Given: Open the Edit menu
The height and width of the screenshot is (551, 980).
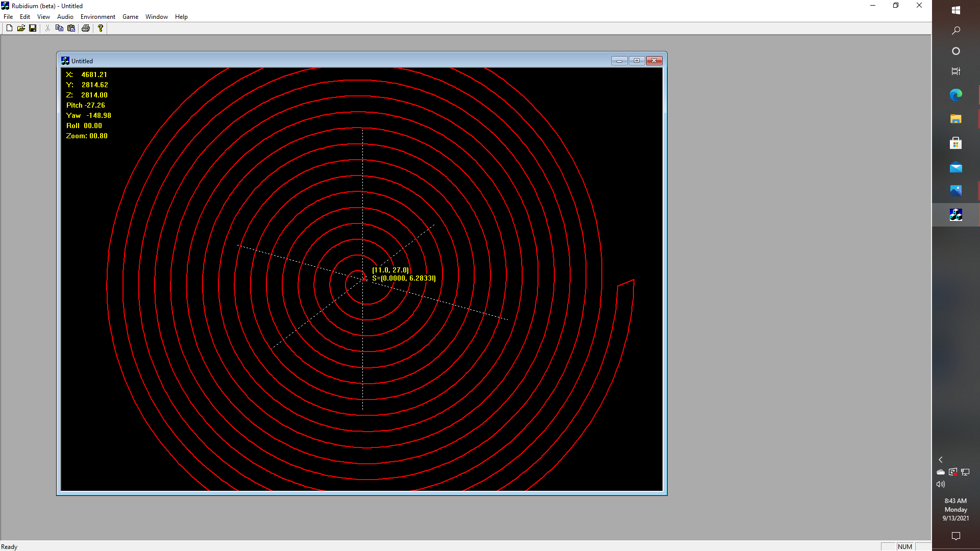Looking at the screenshot, I should [x=25, y=17].
